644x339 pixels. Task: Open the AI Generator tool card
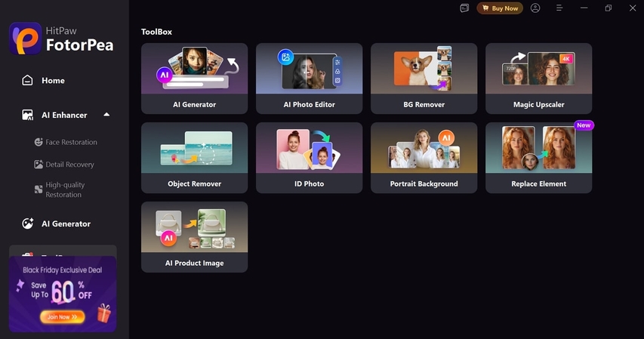tap(194, 79)
